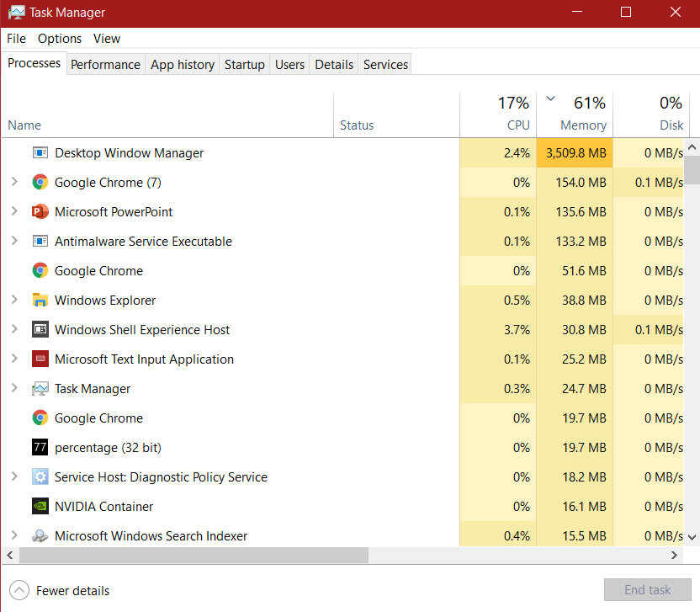The height and width of the screenshot is (612, 700).
Task: Click the horizontal scrollbar left arrow
Action: (x=10, y=556)
